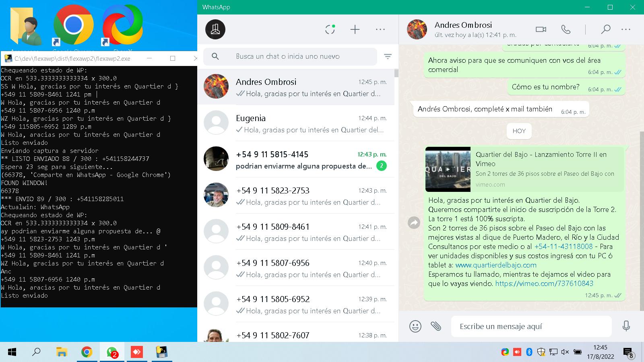Open the Eugenia chat
This screenshot has width=644, height=362.
[x=296, y=123]
